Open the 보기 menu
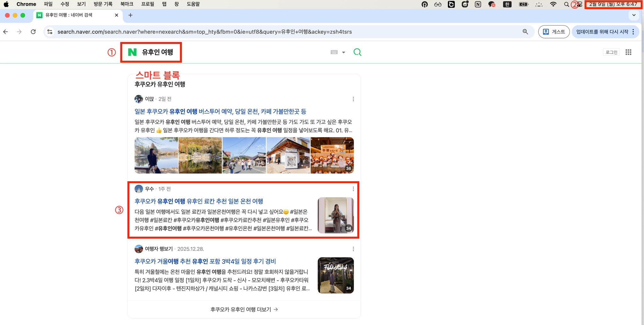The width and height of the screenshot is (644, 325). [81, 4]
